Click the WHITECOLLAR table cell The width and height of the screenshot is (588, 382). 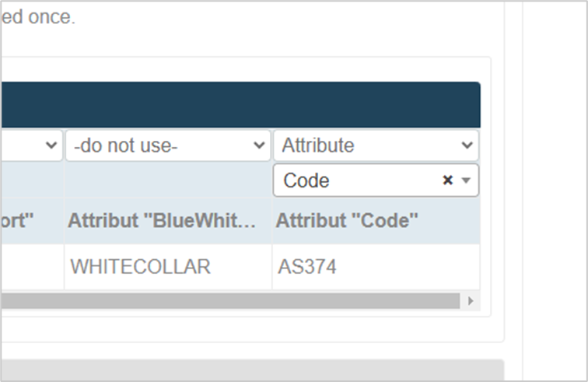tap(168, 267)
